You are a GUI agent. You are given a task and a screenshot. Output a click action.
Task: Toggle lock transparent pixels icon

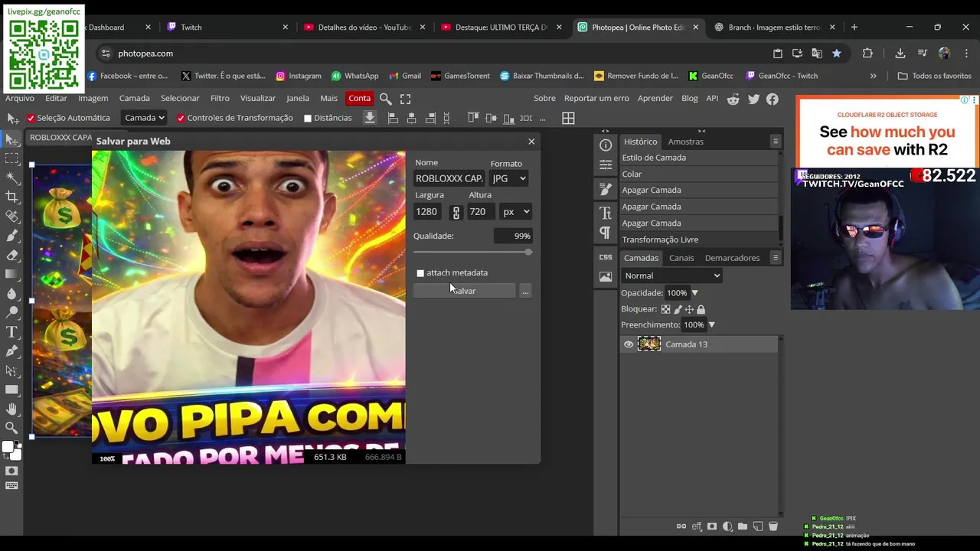[x=665, y=309]
